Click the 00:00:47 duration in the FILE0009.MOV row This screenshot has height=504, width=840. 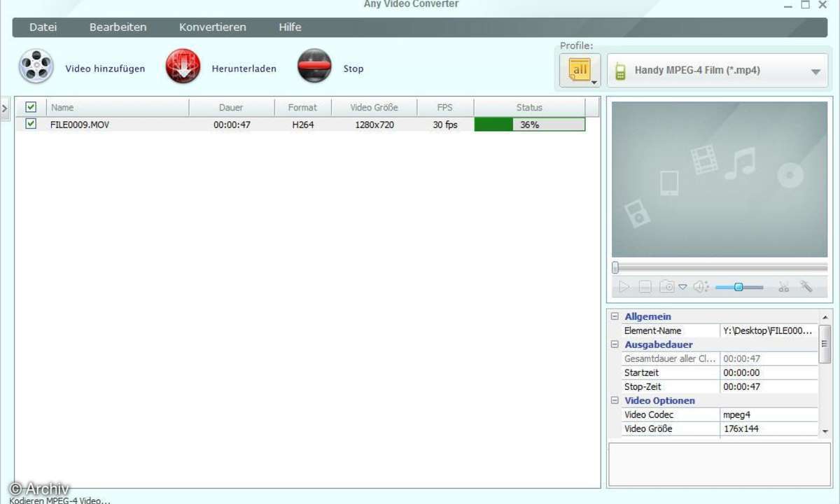(x=232, y=125)
